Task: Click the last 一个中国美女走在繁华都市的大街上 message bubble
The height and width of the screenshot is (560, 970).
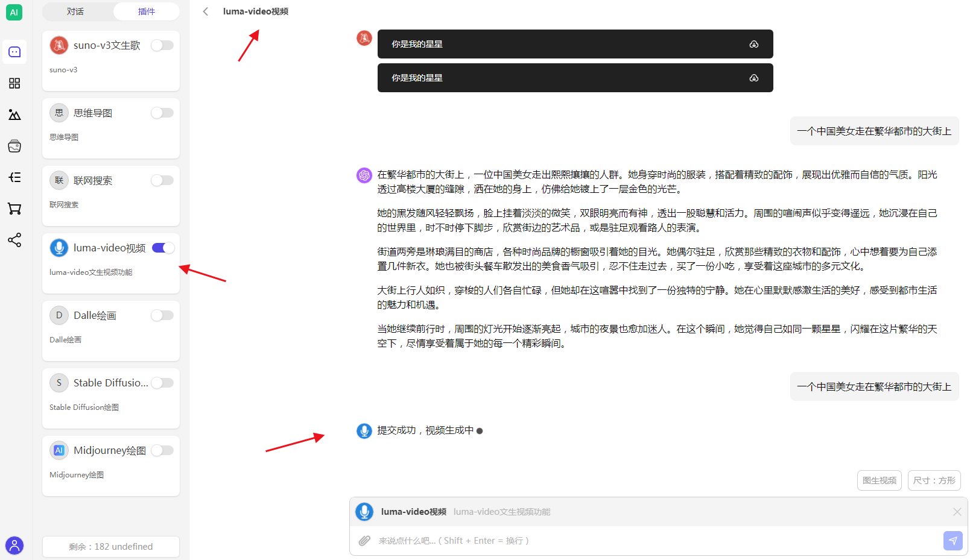Action: click(875, 386)
